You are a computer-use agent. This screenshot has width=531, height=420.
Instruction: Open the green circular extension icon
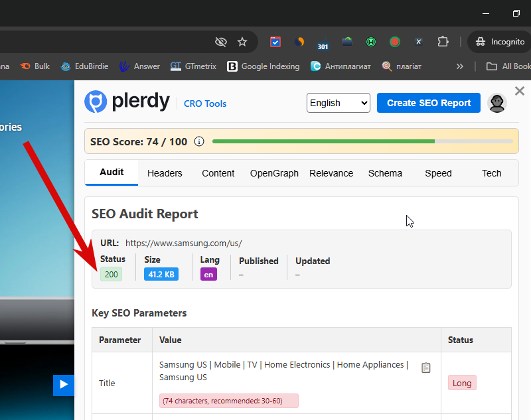click(x=371, y=42)
